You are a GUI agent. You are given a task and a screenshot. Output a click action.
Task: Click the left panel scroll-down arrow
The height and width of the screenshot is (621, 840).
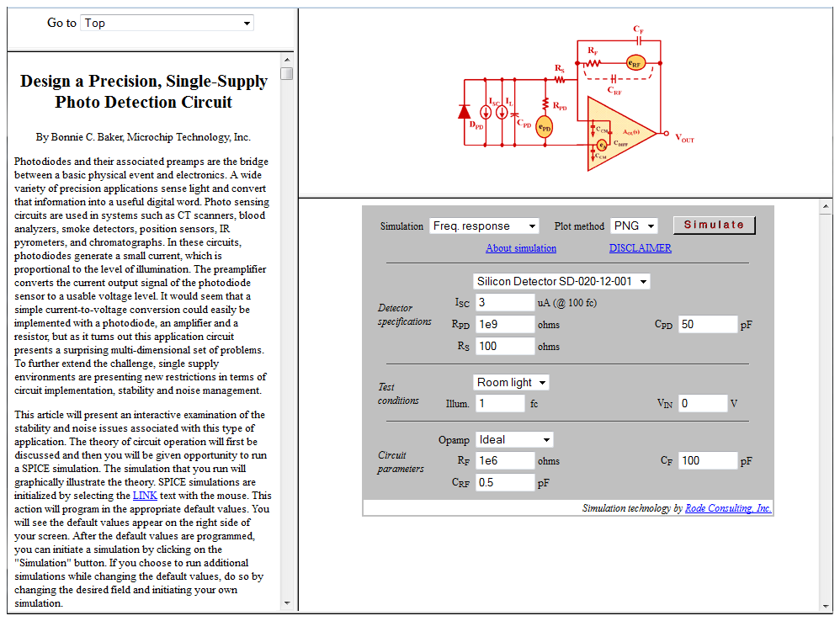pos(287,603)
